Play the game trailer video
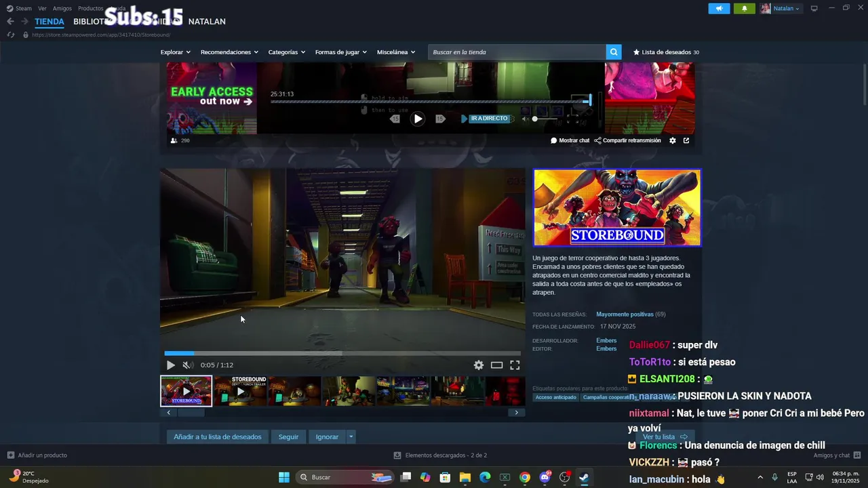This screenshot has height=488, width=868. (x=170, y=365)
